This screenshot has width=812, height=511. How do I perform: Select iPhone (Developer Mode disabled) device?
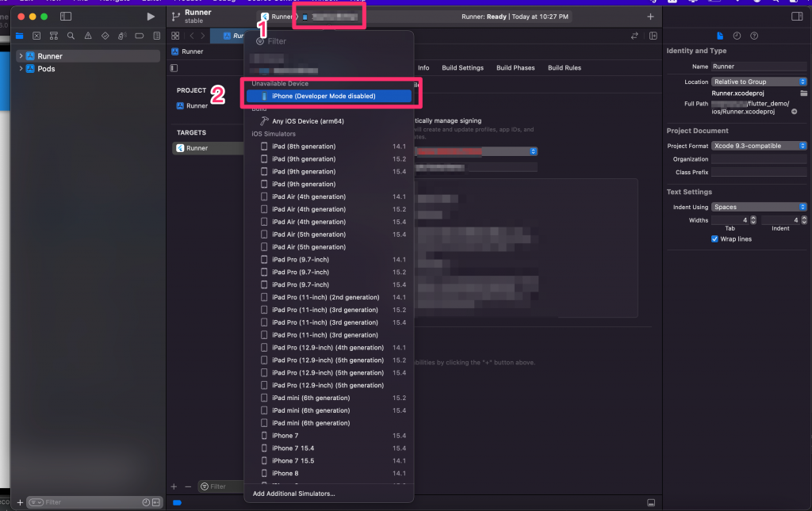pos(329,96)
